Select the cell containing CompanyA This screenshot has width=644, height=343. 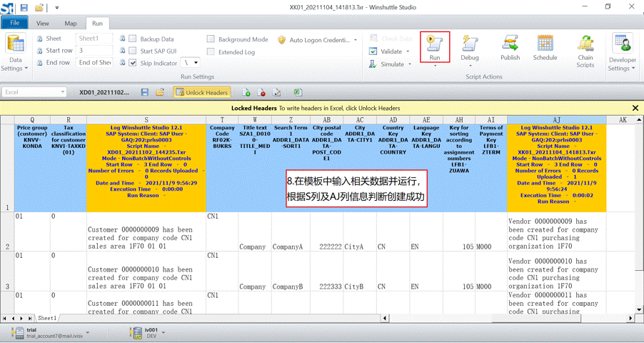(291, 232)
